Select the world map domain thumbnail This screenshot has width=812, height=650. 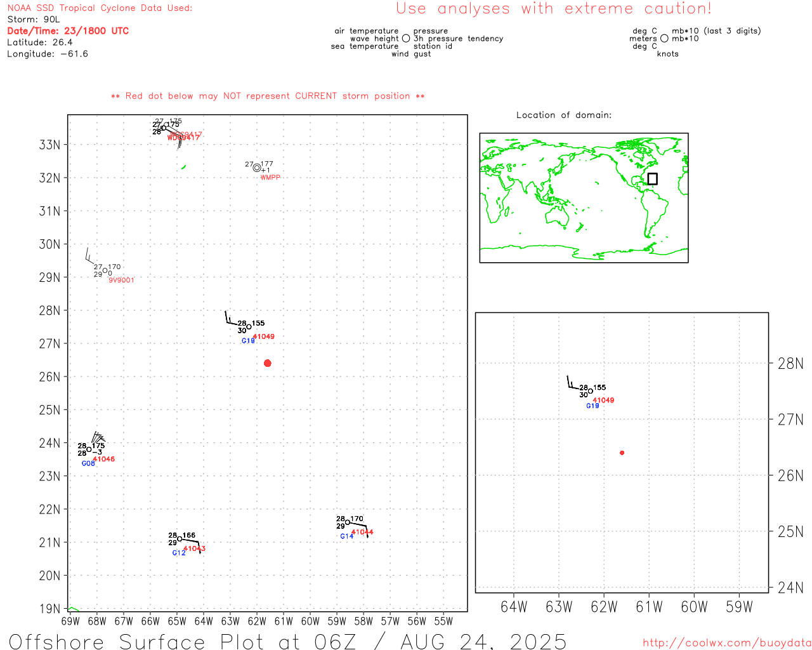[x=584, y=197]
